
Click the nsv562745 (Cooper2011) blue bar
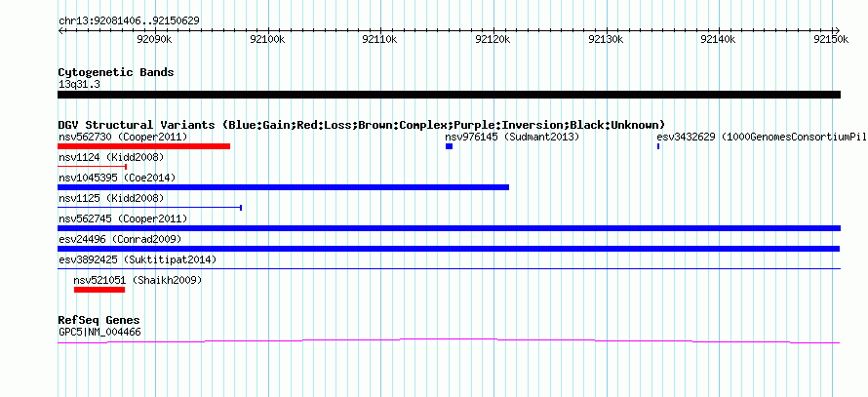pos(450,228)
